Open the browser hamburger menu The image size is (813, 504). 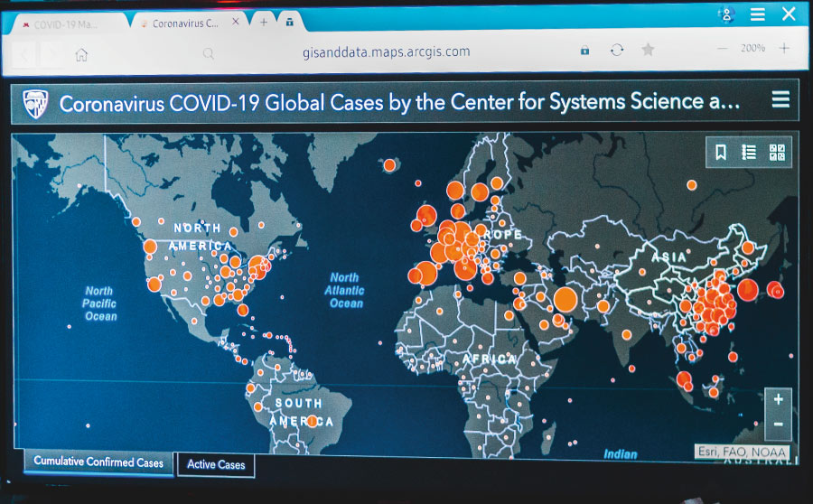click(x=758, y=14)
